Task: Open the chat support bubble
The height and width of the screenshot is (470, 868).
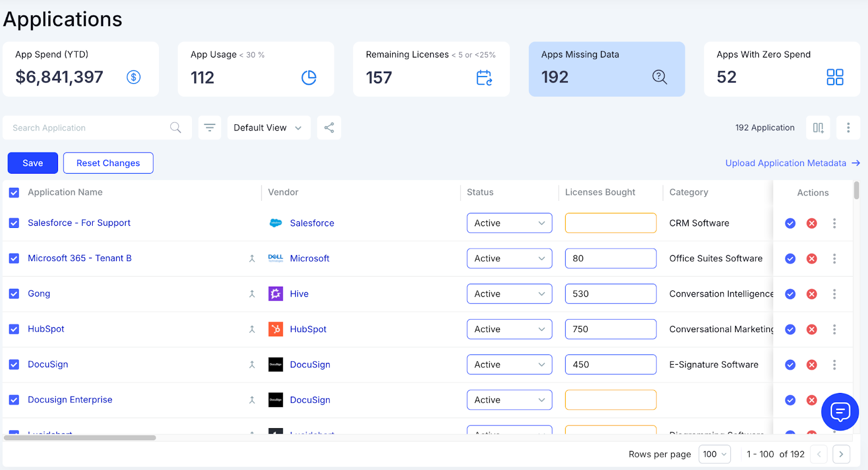Action: (x=840, y=412)
